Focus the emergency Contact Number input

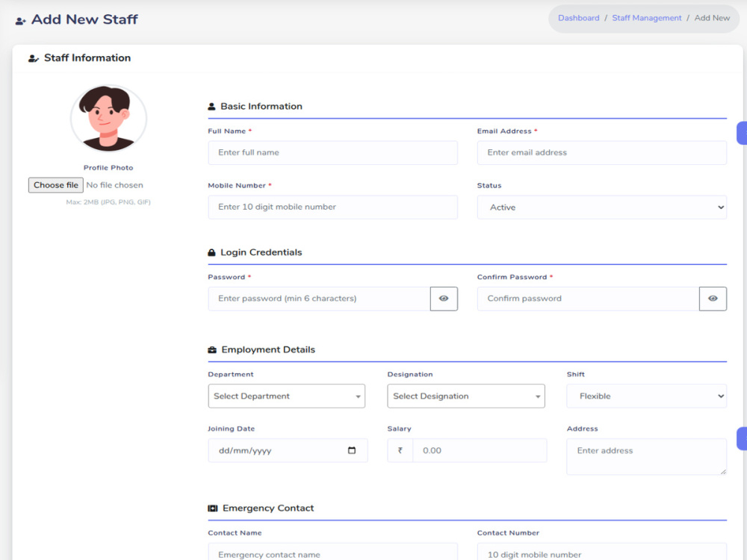(x=601, y=553)
